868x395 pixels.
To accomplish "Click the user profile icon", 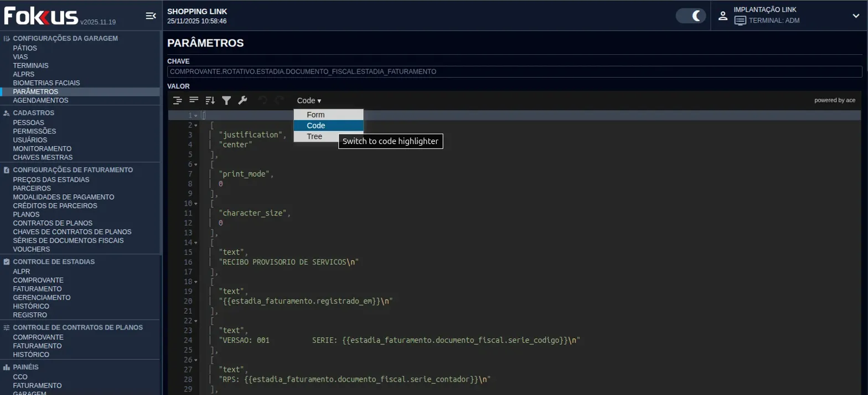I will [x=722, y=16].
